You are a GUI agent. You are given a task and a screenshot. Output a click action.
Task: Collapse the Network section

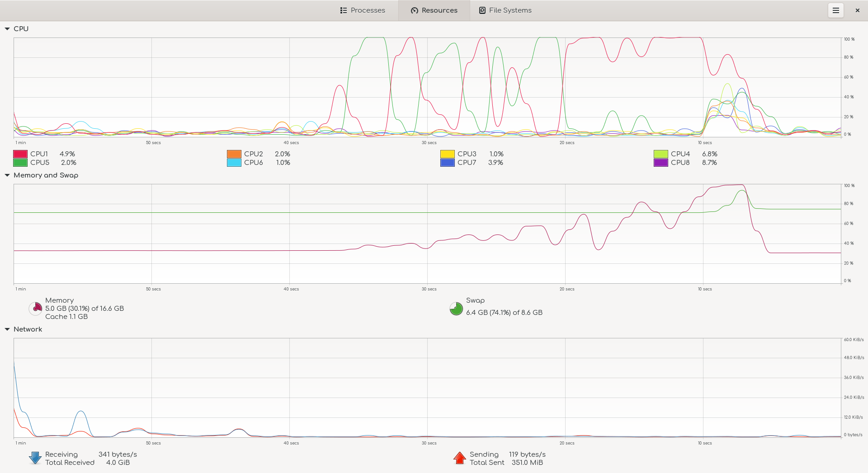(x=7, y=329)
